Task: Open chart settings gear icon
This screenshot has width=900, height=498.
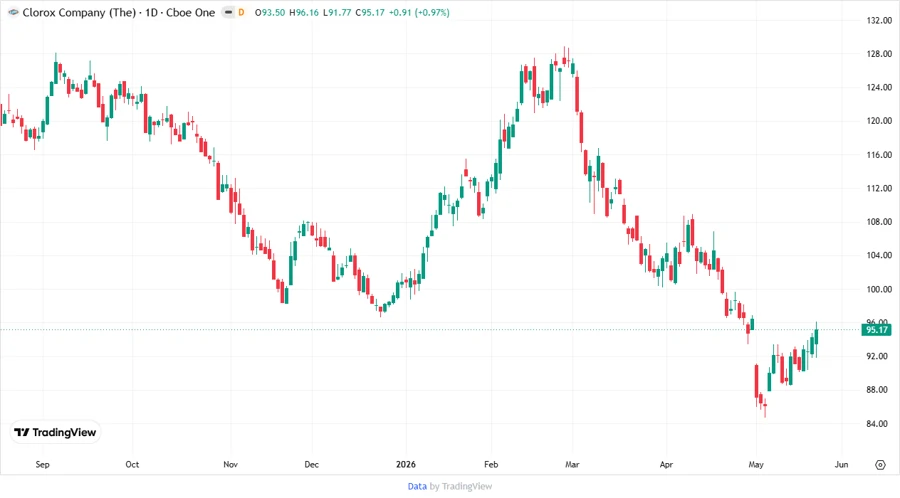Action: pyautogui.click(x=880, y=465)
